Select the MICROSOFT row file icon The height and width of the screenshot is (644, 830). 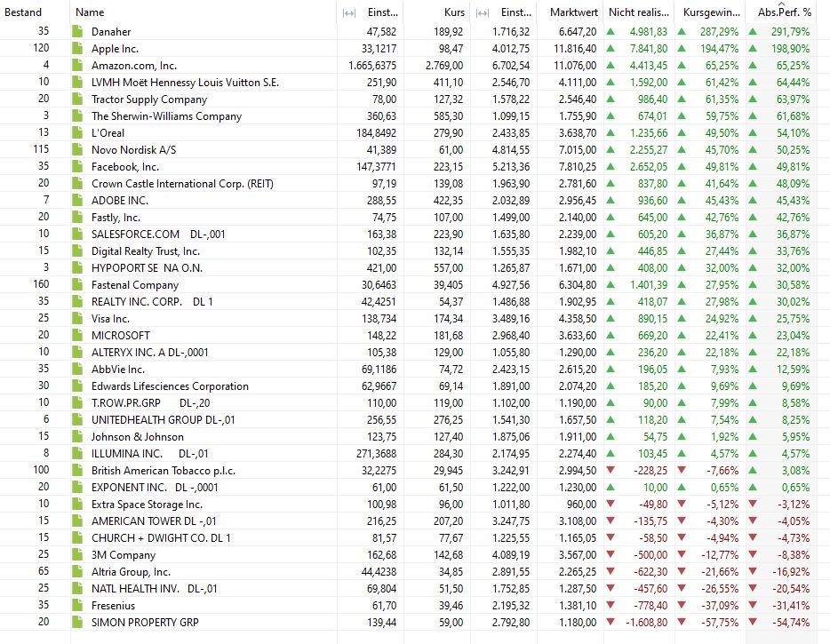77,336
